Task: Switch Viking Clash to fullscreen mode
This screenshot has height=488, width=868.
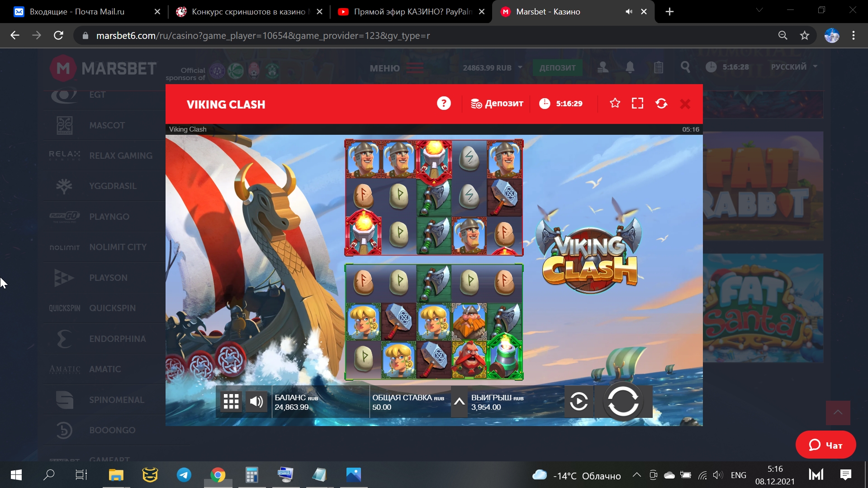Action: [637, 104]
